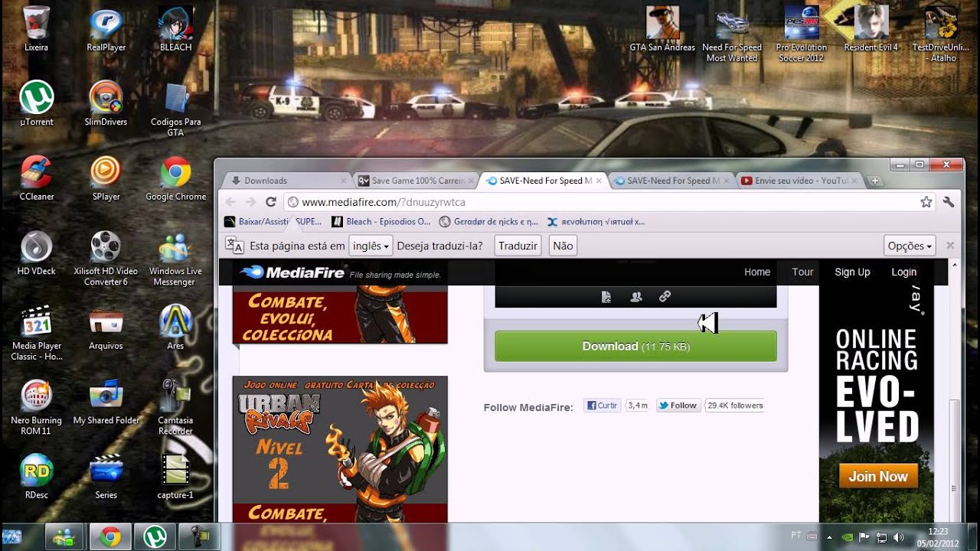Click Traduzir button in translate bar
This screenshot has width=980, height=551.
[x=518, y=246]
